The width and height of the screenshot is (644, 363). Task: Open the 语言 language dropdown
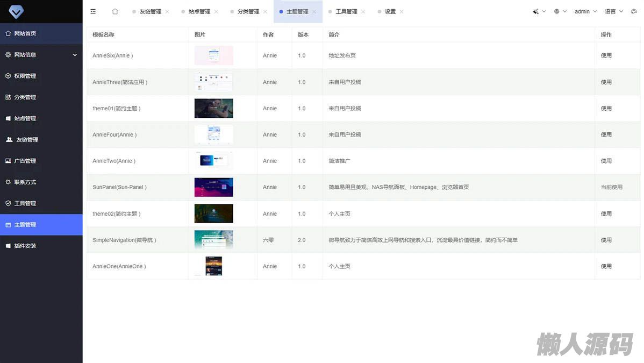pyautogui.click(x=614, y=11)
